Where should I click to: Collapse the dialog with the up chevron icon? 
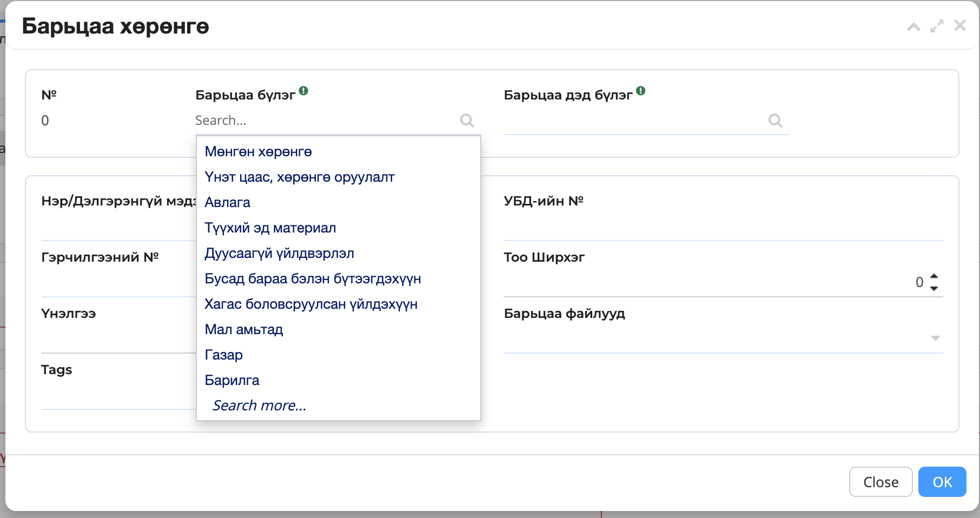click(x=913, y=26)
